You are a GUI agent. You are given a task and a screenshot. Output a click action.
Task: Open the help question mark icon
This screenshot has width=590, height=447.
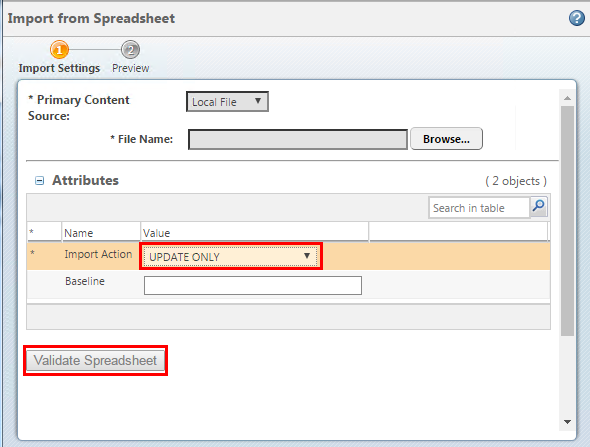click(576, 18)
